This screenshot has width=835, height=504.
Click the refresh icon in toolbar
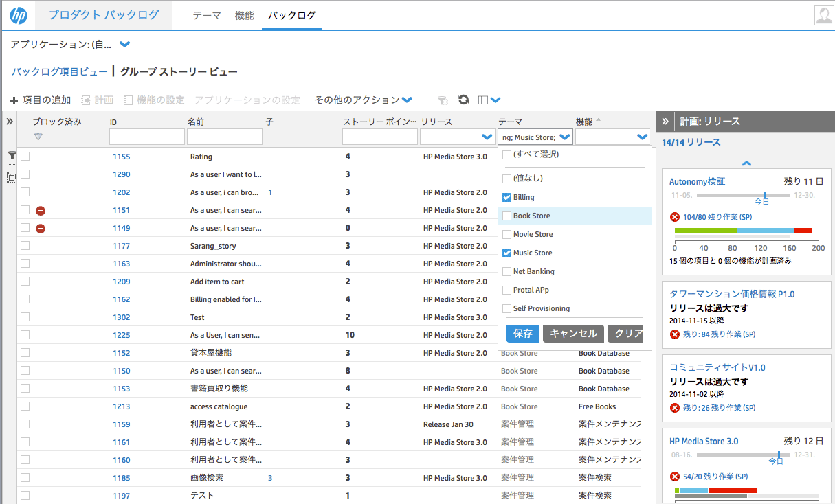coord(464,100)
